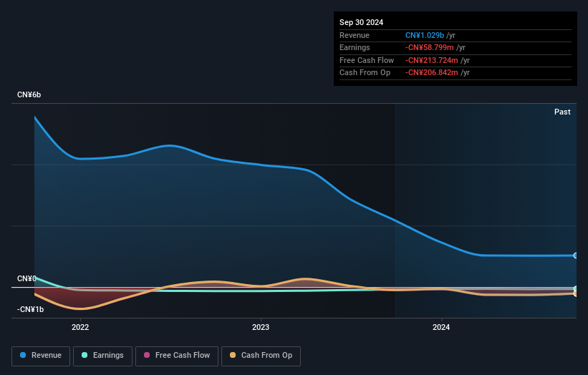
Task: Click the Cash From Op endpoint marker
Action: [576, 293]
